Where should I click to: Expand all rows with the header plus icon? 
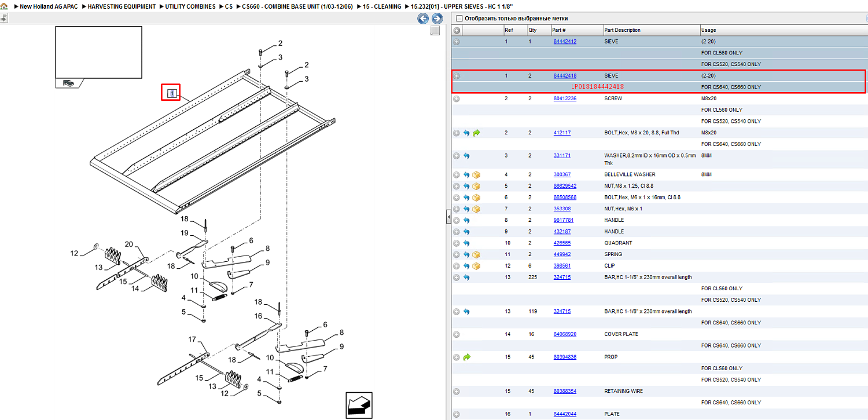click(x=457, y=30)
